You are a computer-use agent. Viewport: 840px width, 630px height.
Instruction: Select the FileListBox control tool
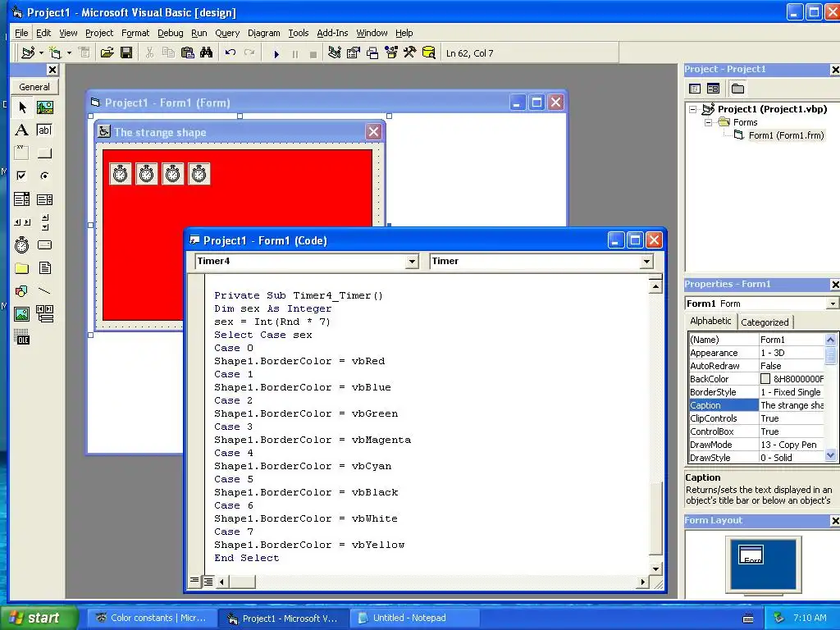[44, 268]
